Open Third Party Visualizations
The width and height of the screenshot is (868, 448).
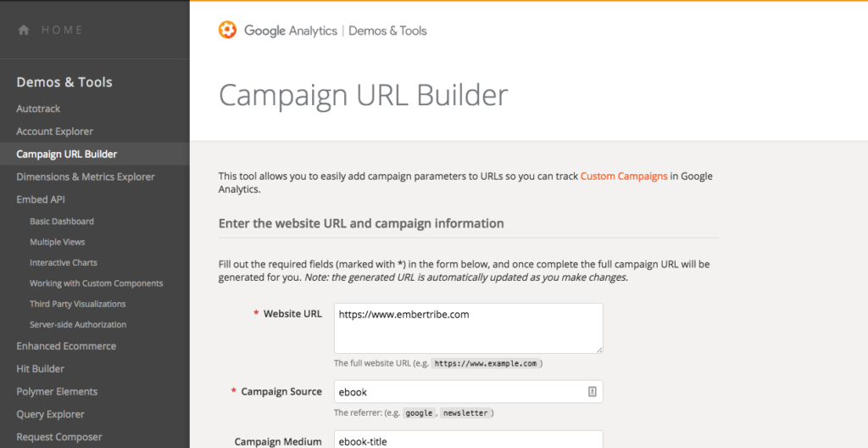coord(77,304)
